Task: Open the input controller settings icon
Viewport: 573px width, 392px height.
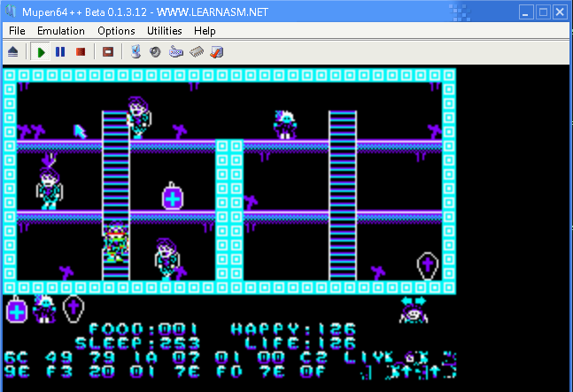Action: coord(175,52)
